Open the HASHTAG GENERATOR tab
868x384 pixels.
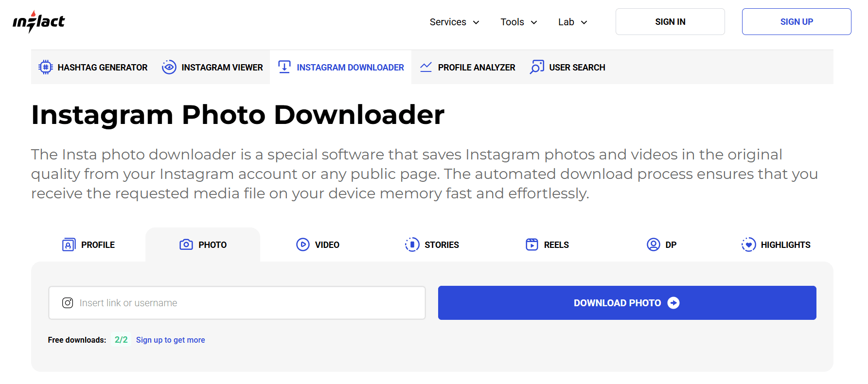(93, 67)
